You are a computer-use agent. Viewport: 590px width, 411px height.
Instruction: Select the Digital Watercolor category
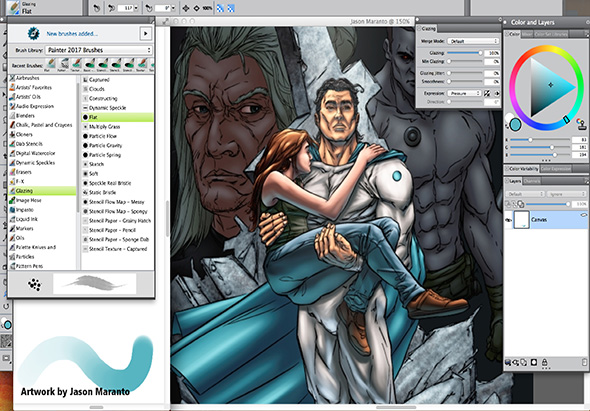[x=42, y=153]
